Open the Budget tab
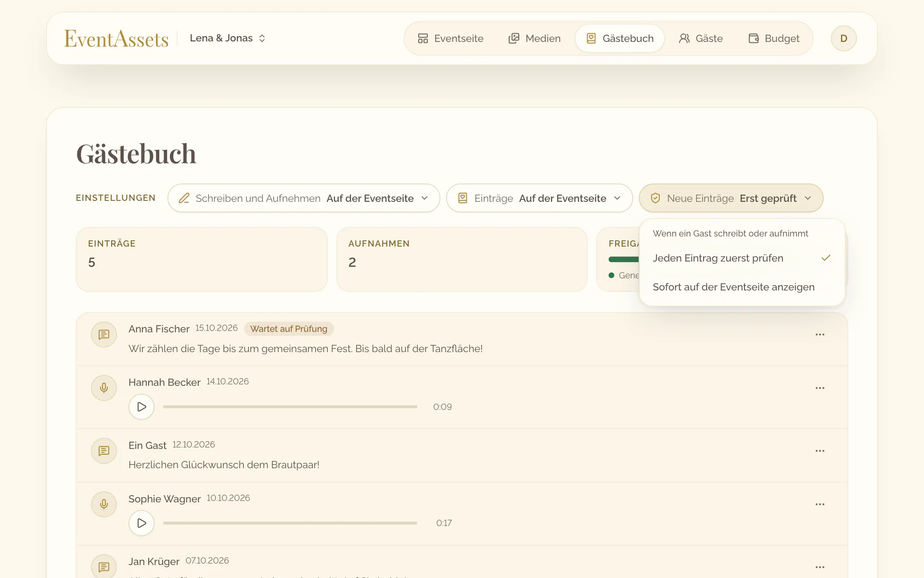The width and height of the screenshot is (924, 578). 774,39
